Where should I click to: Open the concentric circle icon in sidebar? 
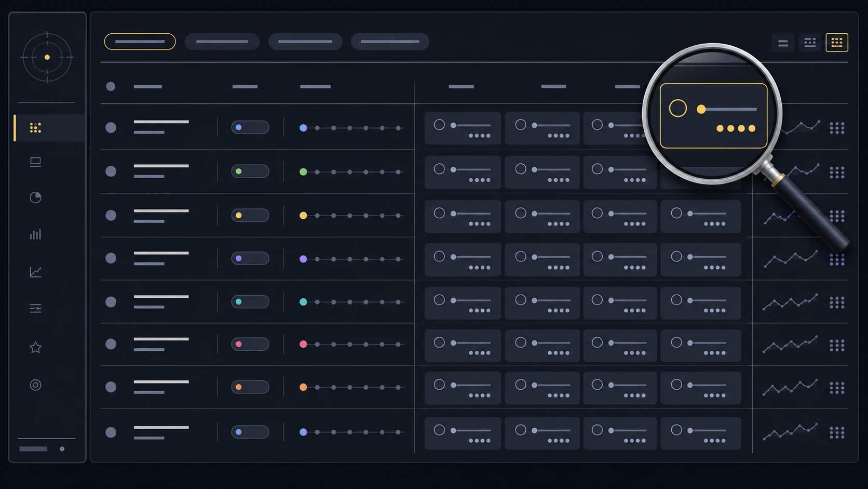(x=35, y=385)
